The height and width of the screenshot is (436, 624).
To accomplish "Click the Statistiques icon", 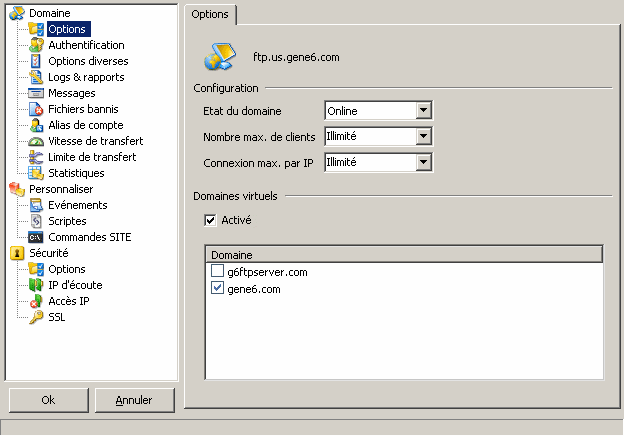I will (36, 173).
